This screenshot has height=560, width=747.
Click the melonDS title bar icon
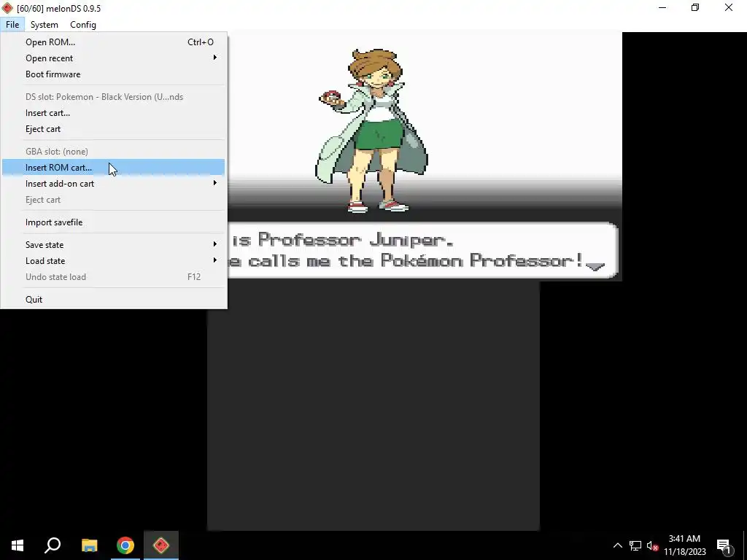[7, 8]
